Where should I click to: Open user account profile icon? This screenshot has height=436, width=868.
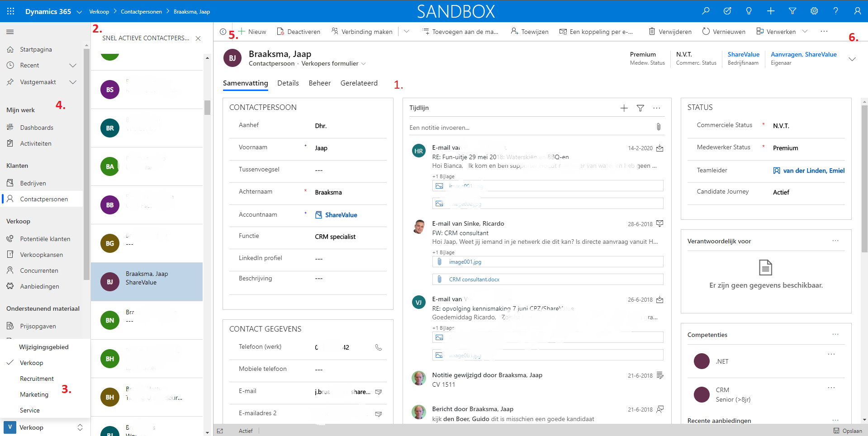(x=857, y=11)
